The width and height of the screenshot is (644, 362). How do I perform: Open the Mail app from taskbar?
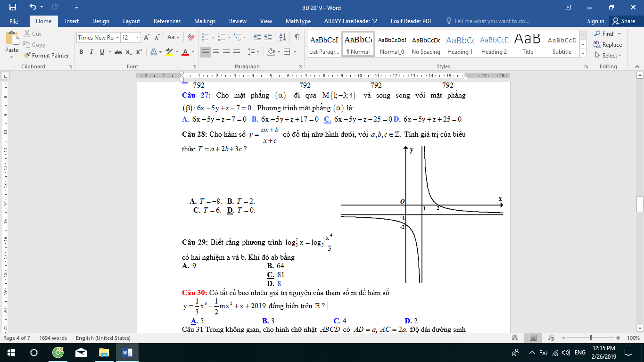(x=81, y=353)
